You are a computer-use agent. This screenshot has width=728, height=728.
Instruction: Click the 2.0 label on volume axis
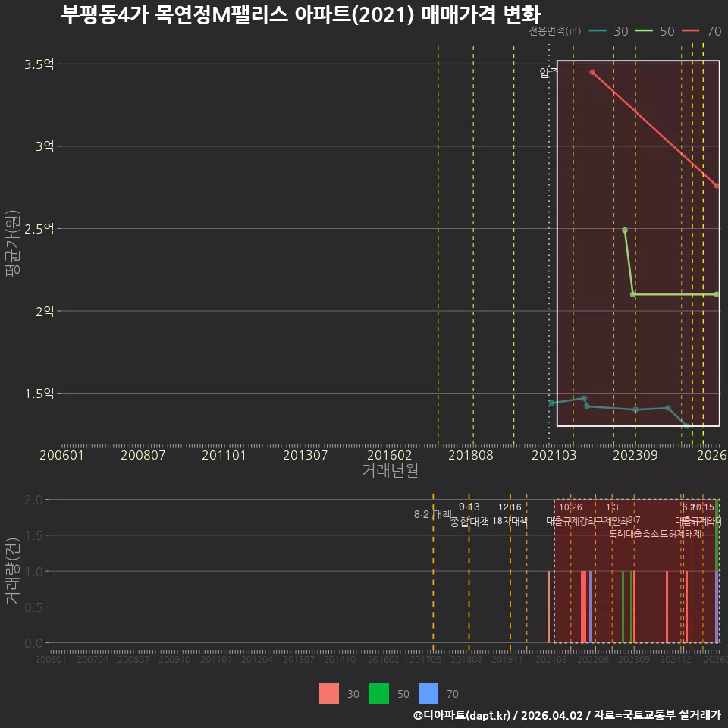coord(33,500)
